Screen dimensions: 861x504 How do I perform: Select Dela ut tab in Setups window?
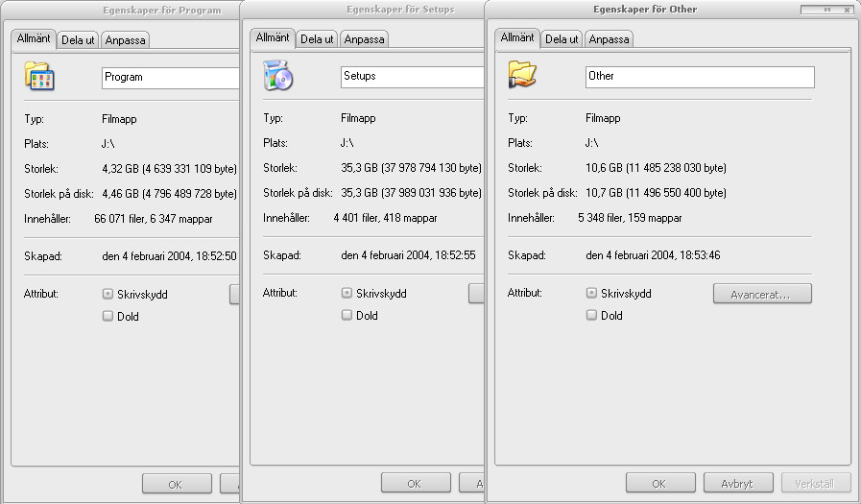click(317, 39)
